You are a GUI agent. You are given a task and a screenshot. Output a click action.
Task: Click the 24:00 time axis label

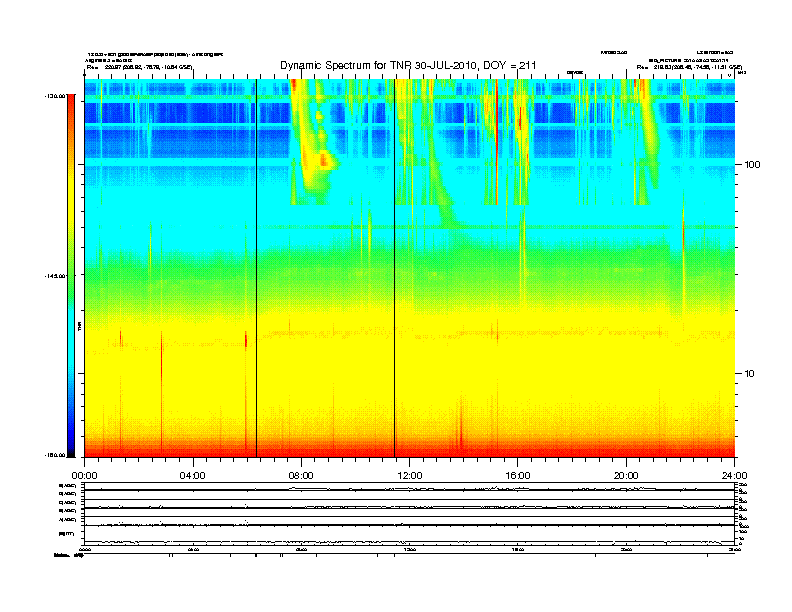[x=734, y=476]
